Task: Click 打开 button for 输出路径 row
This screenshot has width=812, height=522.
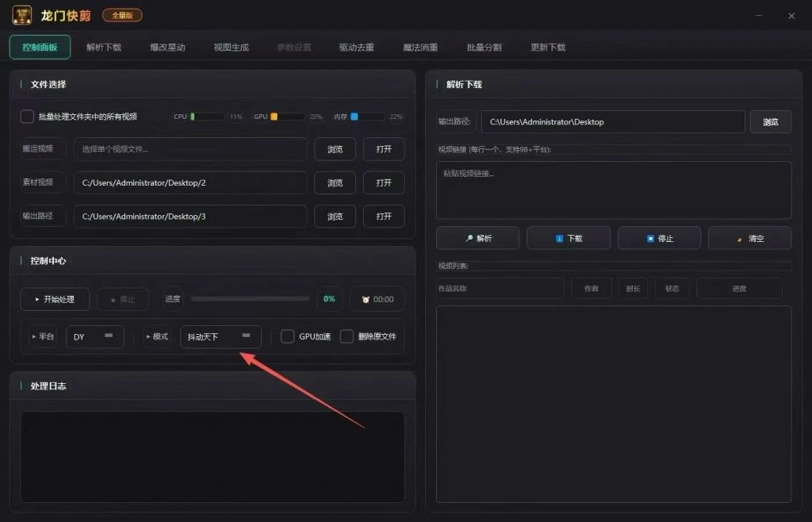Action: [x=384, y=216]
